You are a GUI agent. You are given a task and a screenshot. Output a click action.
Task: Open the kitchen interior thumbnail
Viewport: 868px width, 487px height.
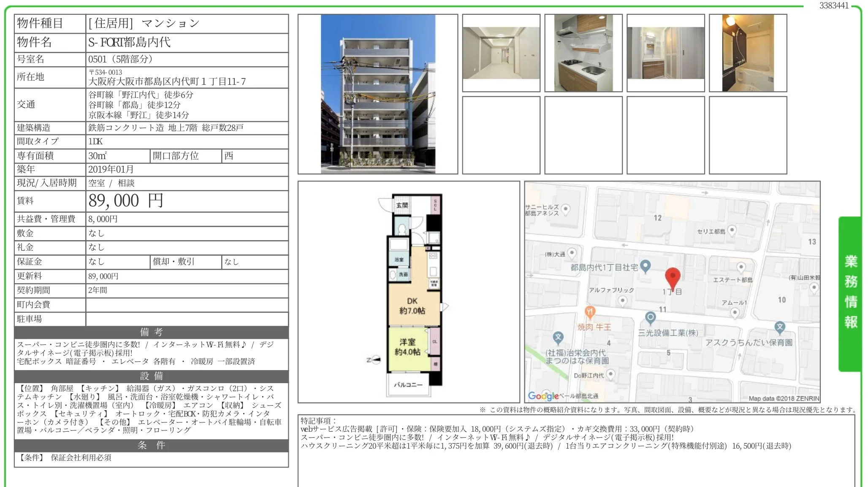point(583,53)
